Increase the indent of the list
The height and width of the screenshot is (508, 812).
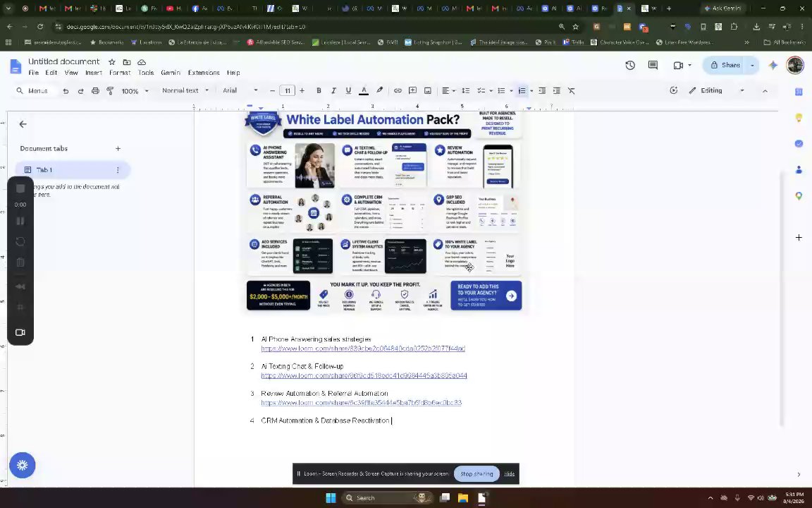(557, 91)
